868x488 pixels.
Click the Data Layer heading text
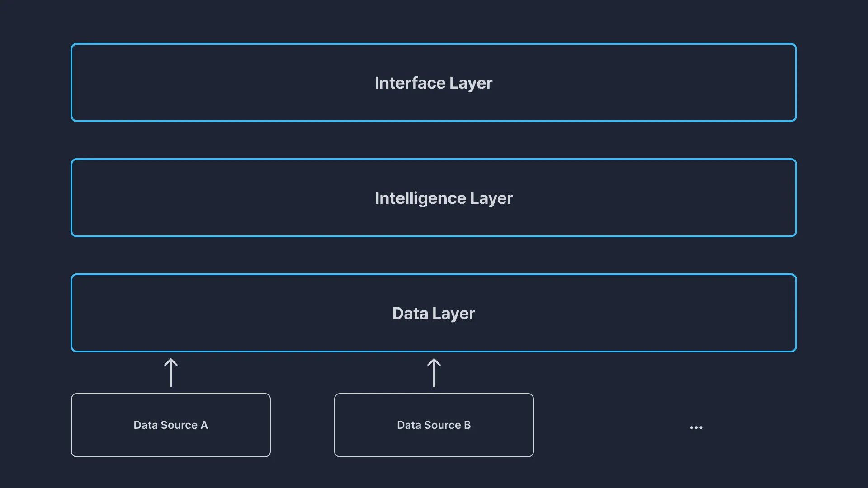pyautogui.click(x=434, y=313)
